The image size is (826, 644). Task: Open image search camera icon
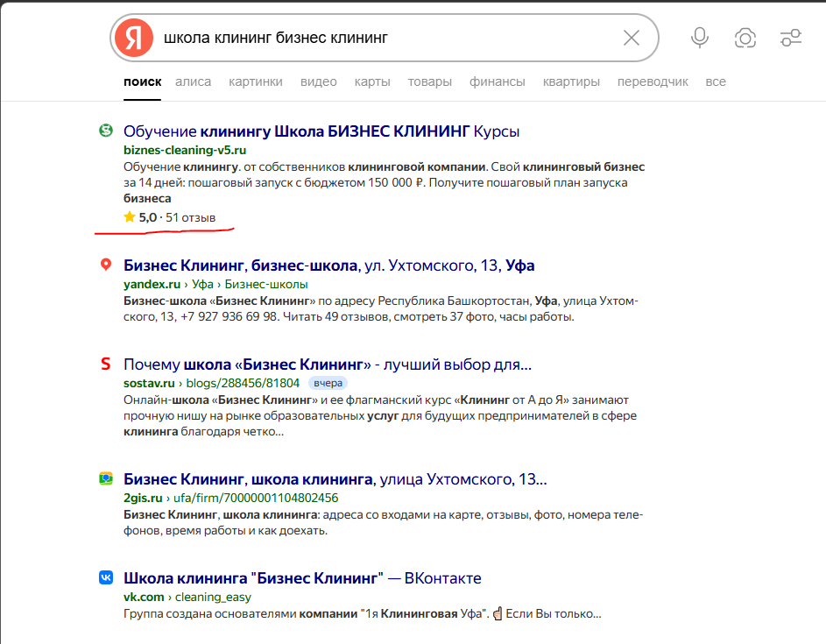(x=745, y=38)
